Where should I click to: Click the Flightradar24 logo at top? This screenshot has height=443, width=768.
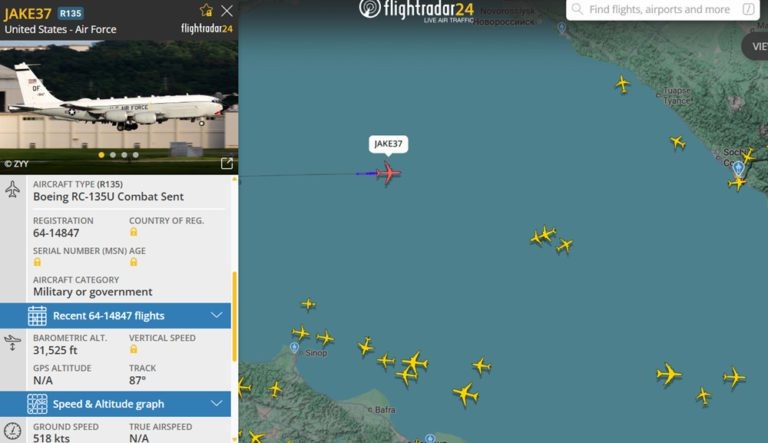pyautogui.click(x=417, y=11)
